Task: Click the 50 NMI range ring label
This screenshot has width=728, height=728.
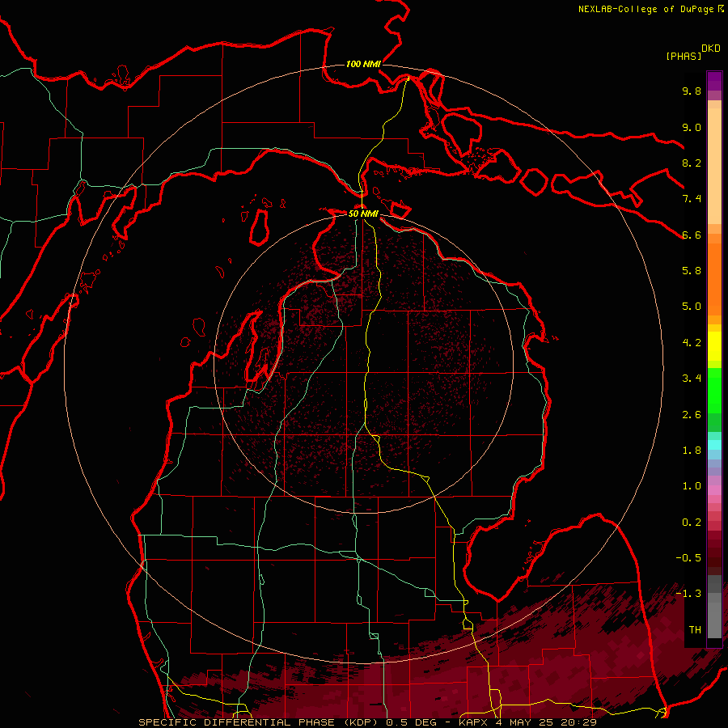Action: coord(363,214)
